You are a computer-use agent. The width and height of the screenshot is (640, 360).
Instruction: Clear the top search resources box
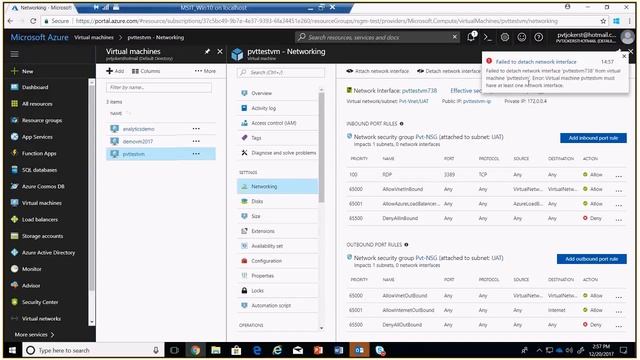click(x=455, y=37)
